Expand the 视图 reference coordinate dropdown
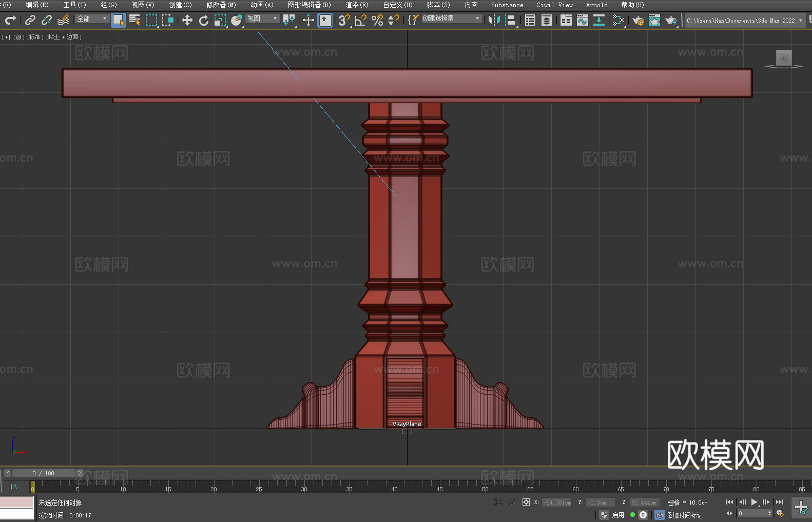Image resolution: width=812 pixels, height=522 pixels. click(x=262, y=18)
